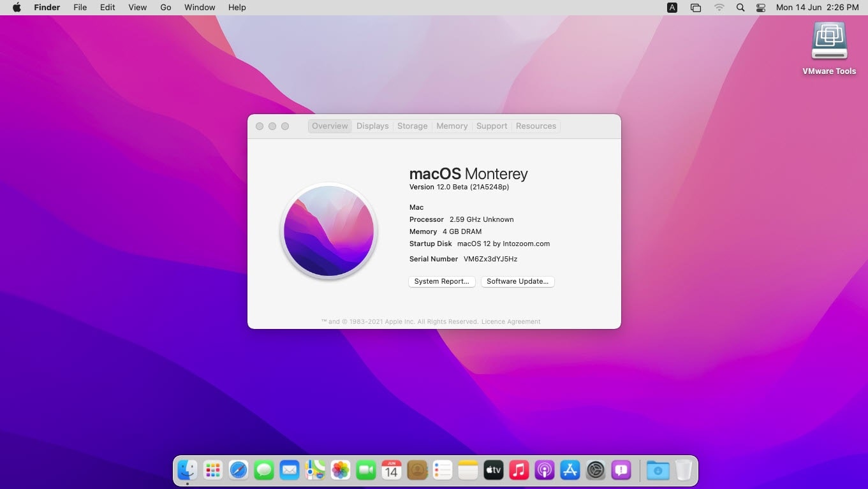
Task: Open Control Center in the menu bar
Action: 761,8
